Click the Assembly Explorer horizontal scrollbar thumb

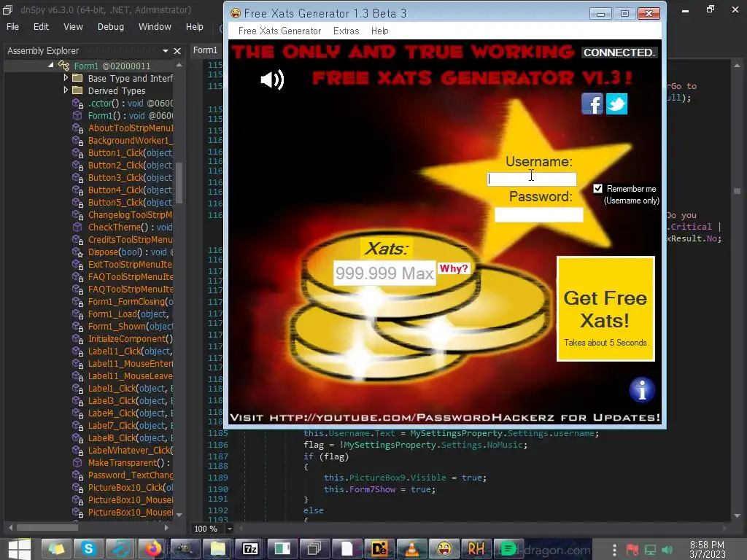click(47, 528)
